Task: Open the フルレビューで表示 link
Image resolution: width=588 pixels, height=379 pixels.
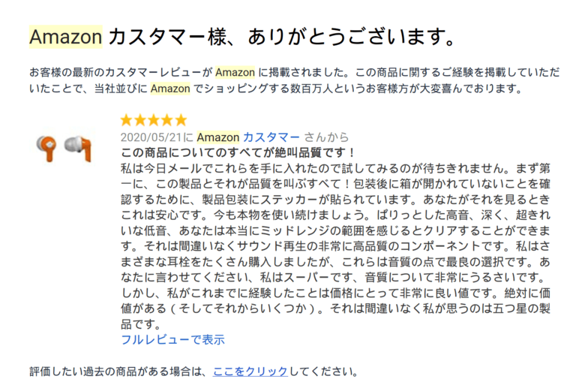Action: click(x=172, y=339)
